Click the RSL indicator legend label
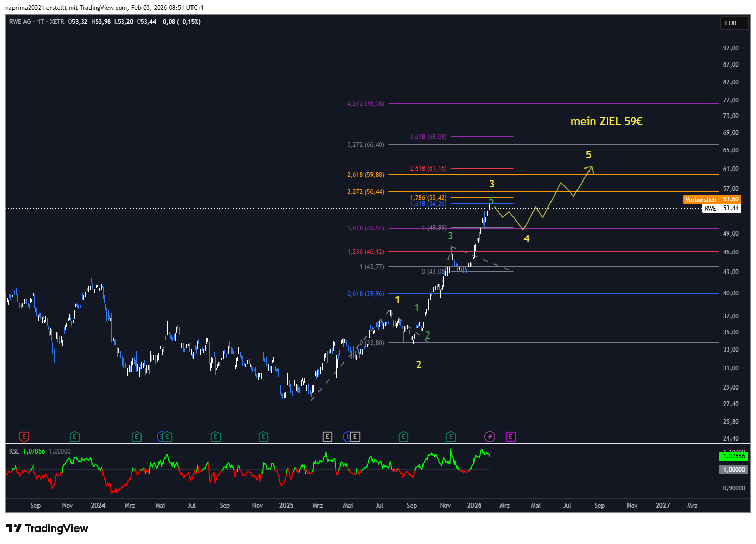The image size is (756, 544). click(14, 451)
